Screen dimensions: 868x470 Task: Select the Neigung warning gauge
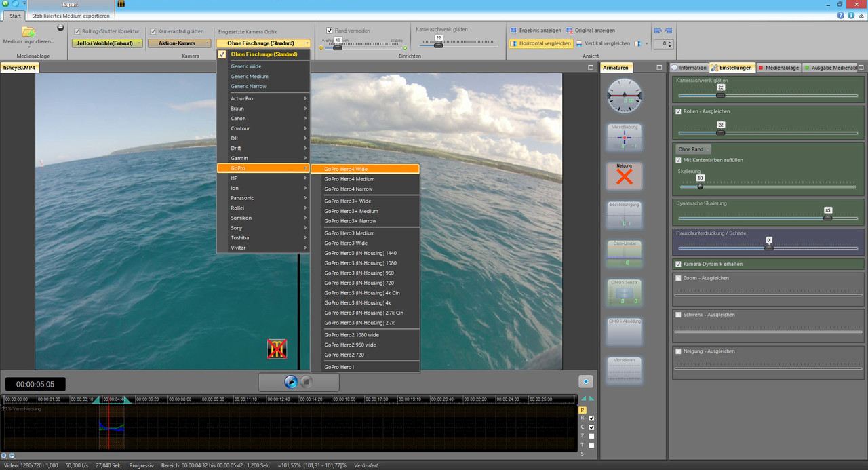tap(623, 176)
